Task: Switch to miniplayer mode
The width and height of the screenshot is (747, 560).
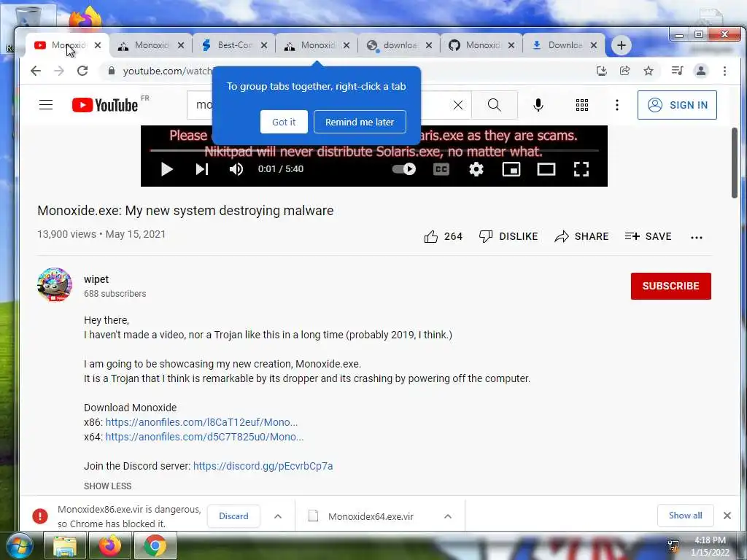Action: click(x=511, y=169)
